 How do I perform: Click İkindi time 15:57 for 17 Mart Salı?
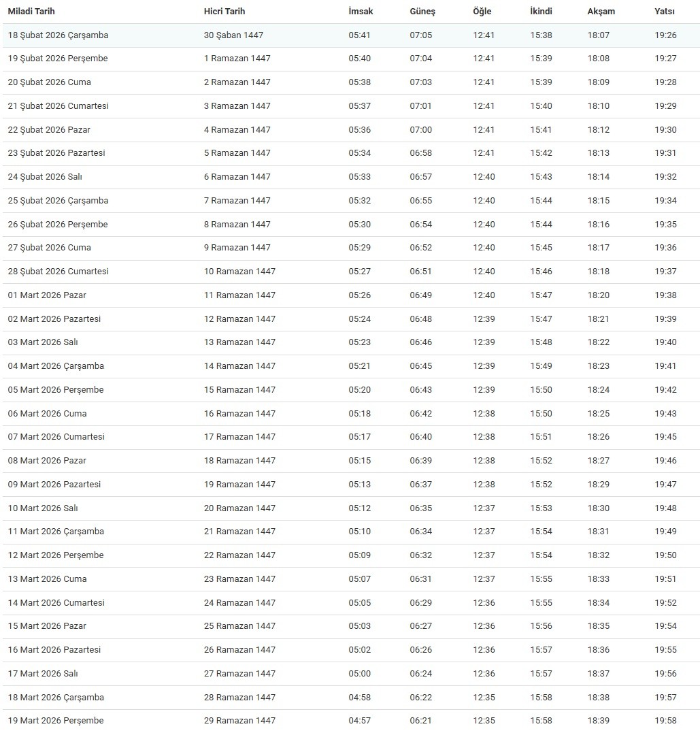pos(541,674)
